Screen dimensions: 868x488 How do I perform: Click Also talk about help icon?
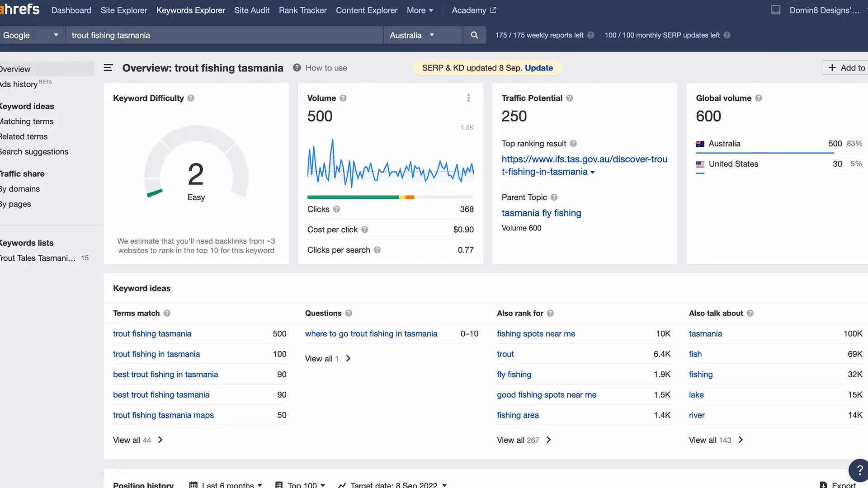coord(750,313)
